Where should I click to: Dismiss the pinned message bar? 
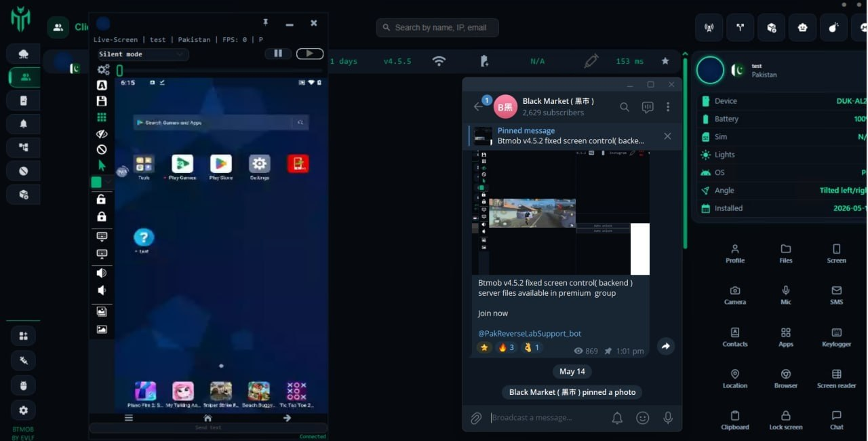[x=667, y=136]
